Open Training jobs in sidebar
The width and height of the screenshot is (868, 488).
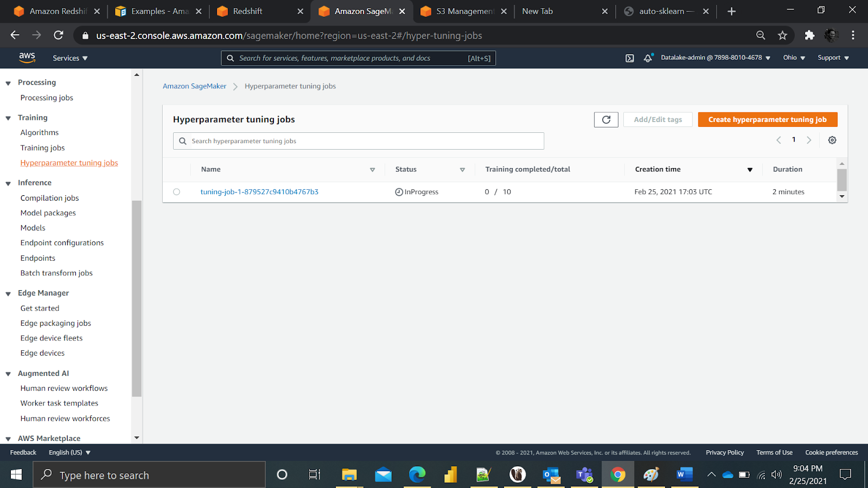[x=42, y=148]
